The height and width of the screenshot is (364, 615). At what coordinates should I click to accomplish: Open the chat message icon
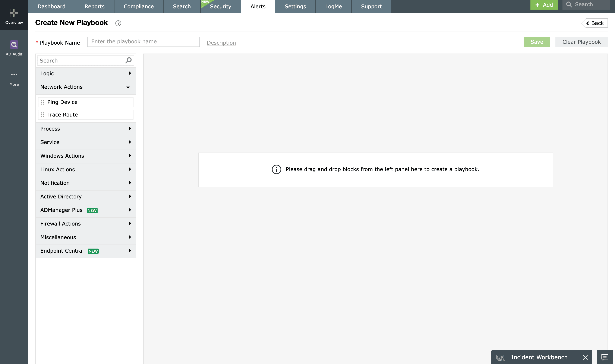(x=605, y=357)
